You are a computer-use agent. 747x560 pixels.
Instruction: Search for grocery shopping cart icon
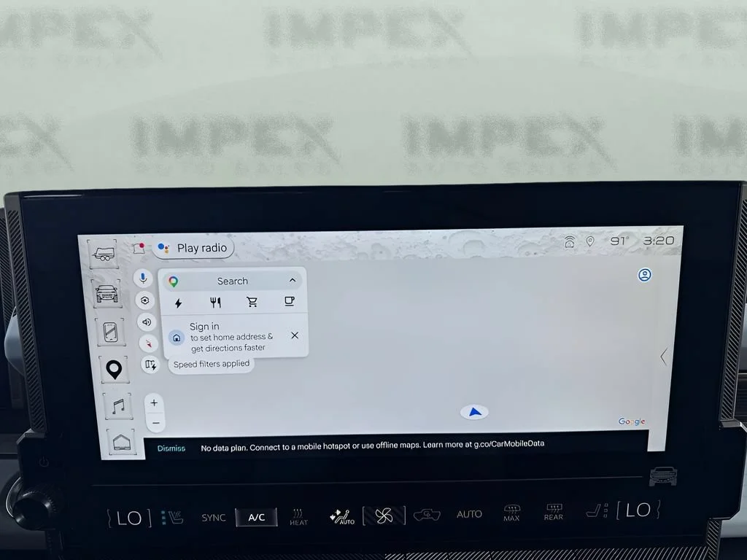(252, 302)
